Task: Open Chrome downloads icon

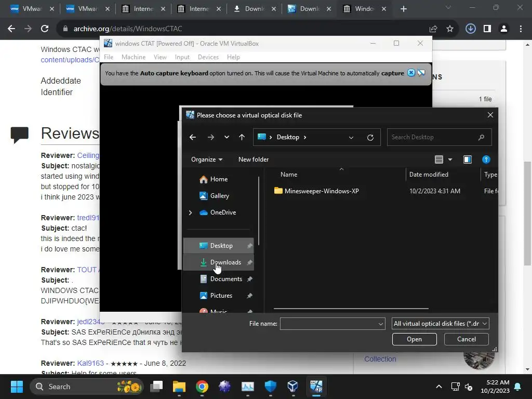Action: [x=470, y=29]
